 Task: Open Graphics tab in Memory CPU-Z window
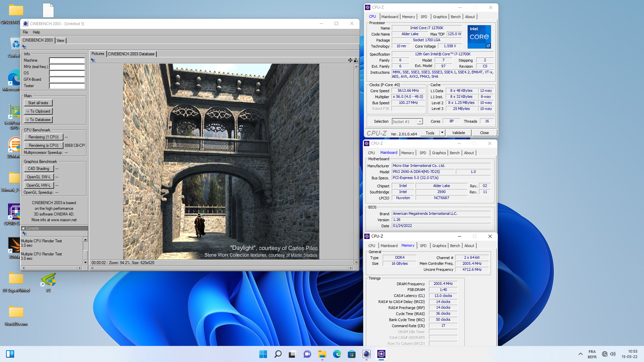click(439, 246)
